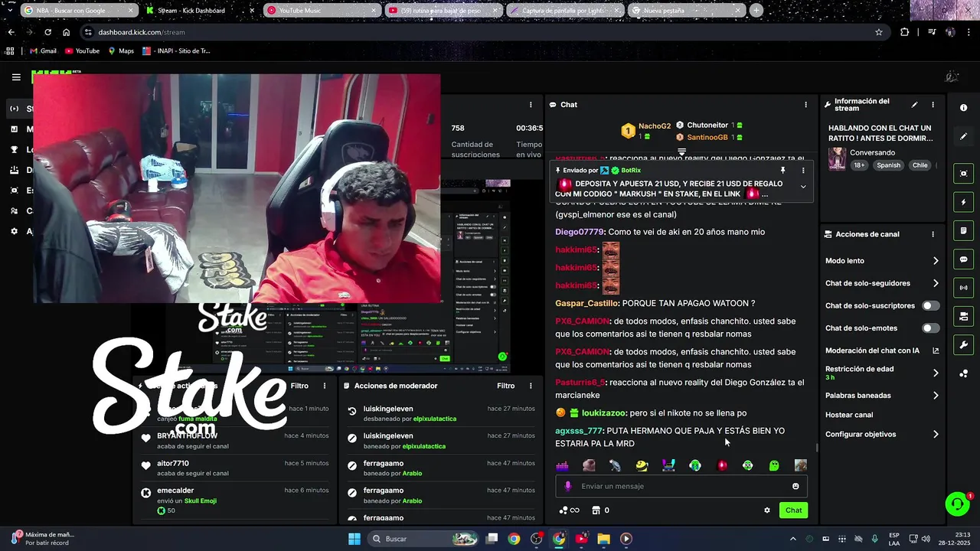Click the pin icon on BotRix message
Viewport: 980px width, 551px height.
click(782, 170)
